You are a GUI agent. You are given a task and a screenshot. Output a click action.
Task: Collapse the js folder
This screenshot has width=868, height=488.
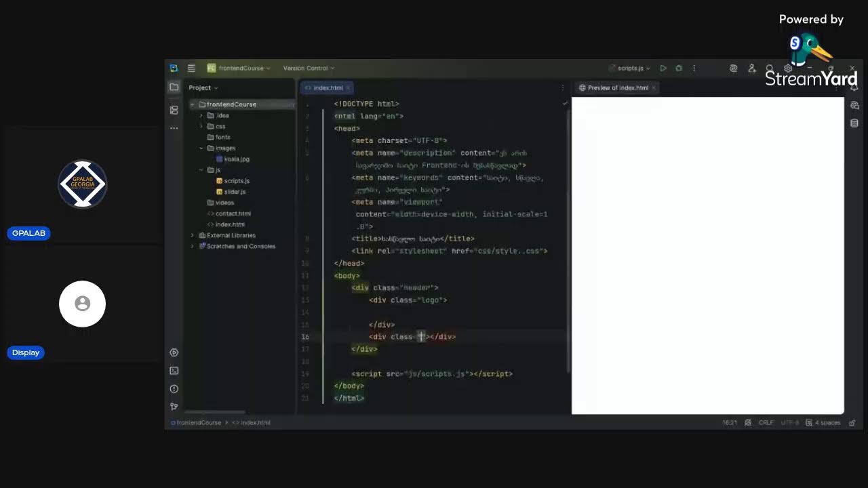pyautogui.click(x=201, y=170)
